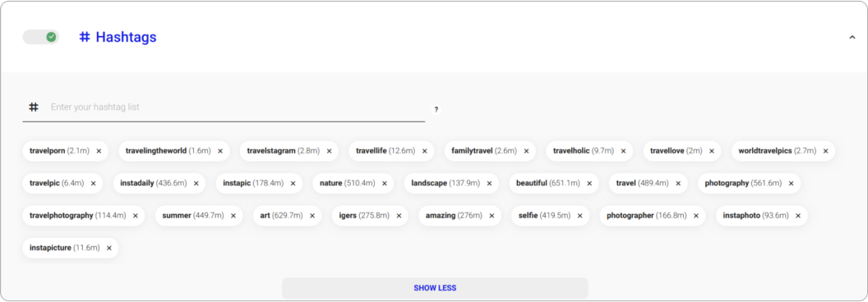Remove the travellove hashtag
This screenshot has height=302, width=868.
[711, 151]
